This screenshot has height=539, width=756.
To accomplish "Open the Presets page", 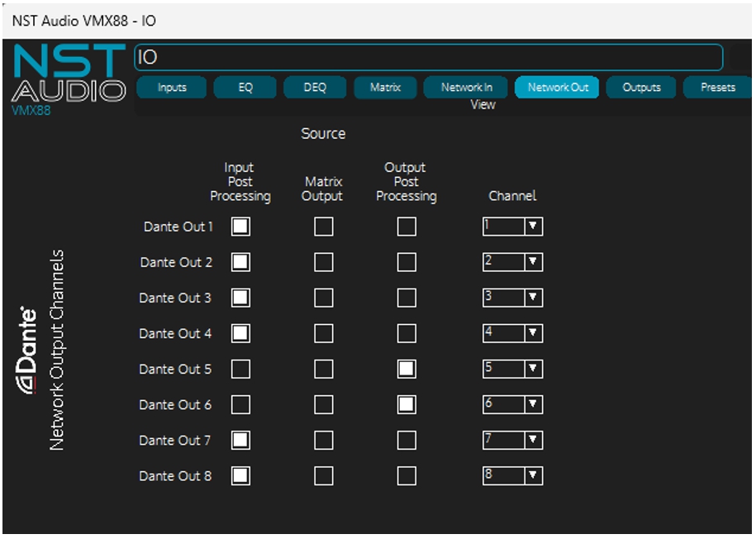I will 717,88.
